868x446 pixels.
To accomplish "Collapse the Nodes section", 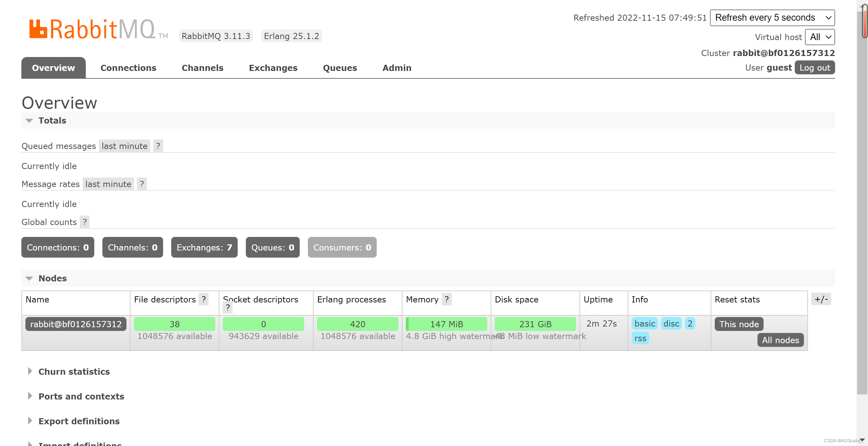I will pyautogui.click(x=29, y=278).
